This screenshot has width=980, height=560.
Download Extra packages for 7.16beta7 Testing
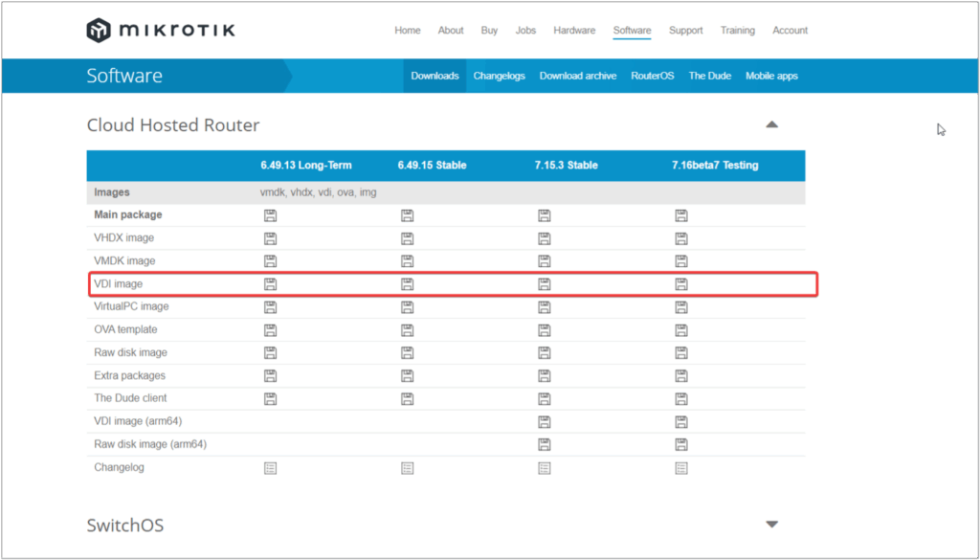[x=681, y=375]
